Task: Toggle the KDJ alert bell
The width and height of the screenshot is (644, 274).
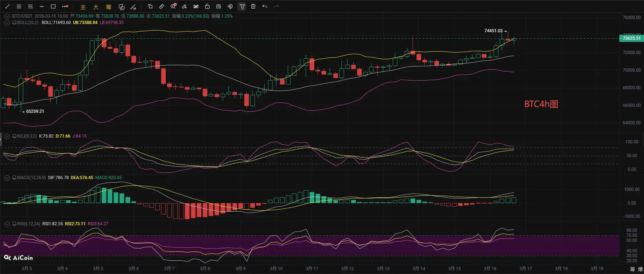Action: 14,136
